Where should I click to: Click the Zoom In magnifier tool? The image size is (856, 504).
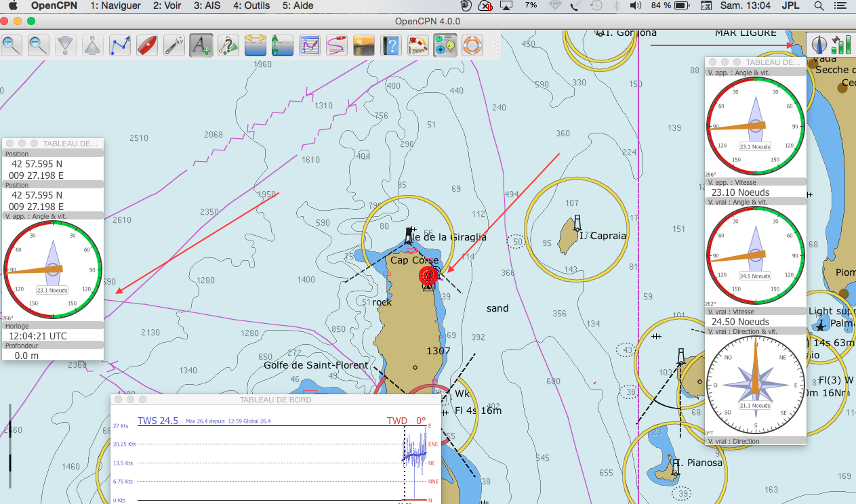tap(12, 45)
